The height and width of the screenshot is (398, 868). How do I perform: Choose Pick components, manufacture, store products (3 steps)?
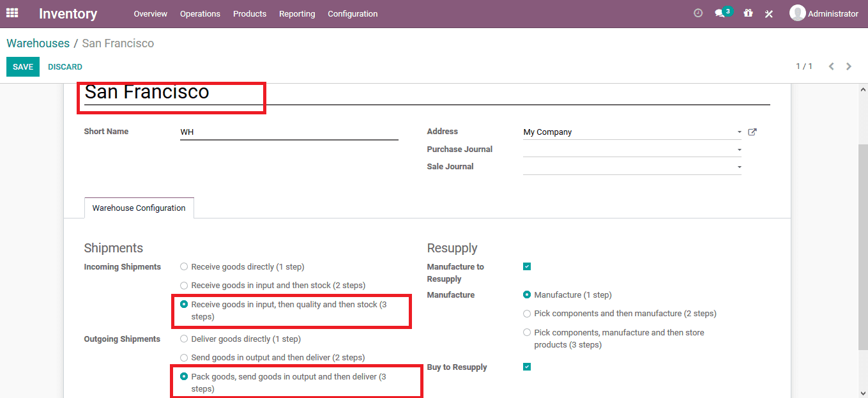[527, 333]
